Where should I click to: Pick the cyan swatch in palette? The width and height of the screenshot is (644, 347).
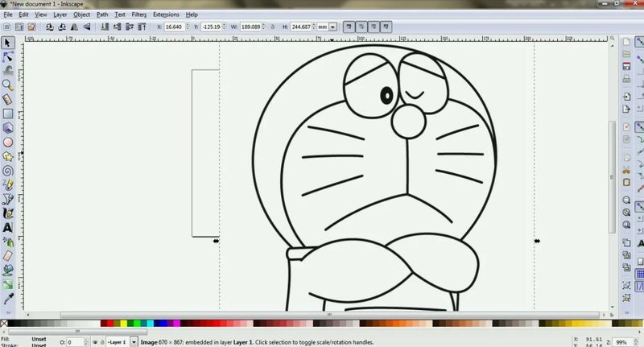(150, 324)
